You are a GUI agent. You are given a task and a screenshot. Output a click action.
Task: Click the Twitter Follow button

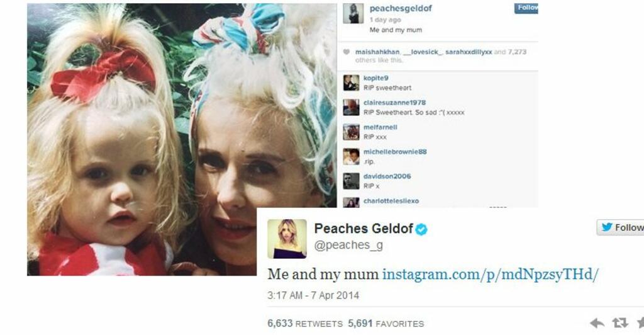pyautogui.click(x=620, y=227)
